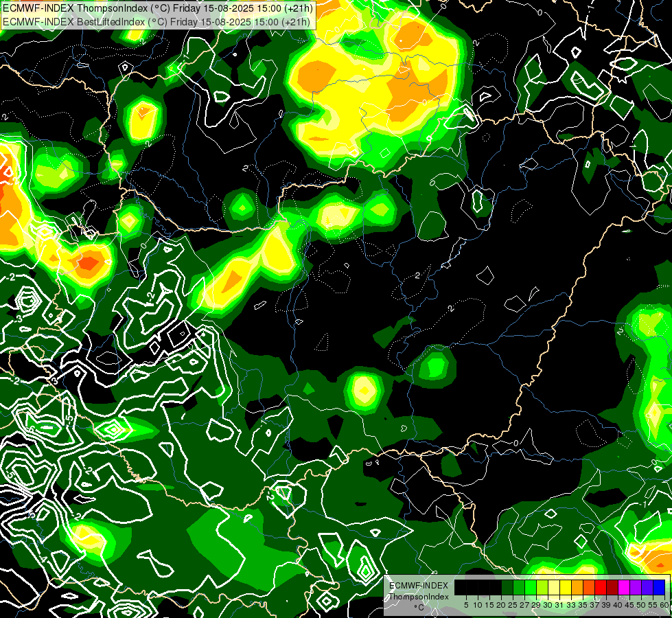Viewport: 672px width, 618px height.
Task: Click legend tick value 40
Action: 618,605
